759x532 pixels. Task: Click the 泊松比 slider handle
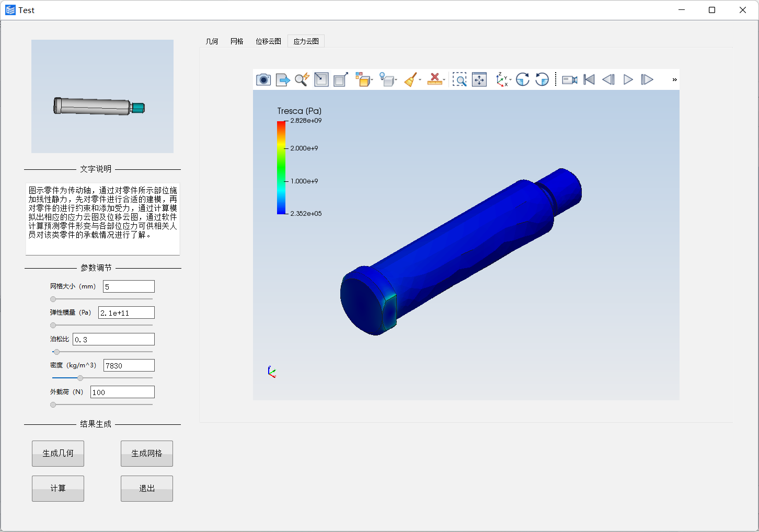tap(56, 352)
